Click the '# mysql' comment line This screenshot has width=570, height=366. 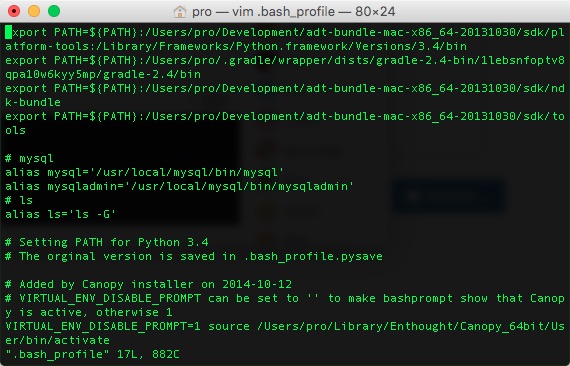[29, 158]
